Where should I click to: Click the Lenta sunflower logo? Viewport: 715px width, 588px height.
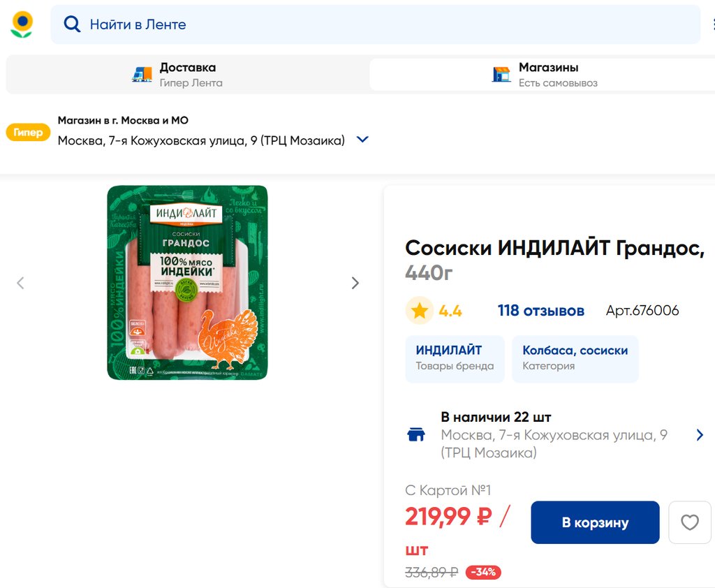(x=22, y=24)
